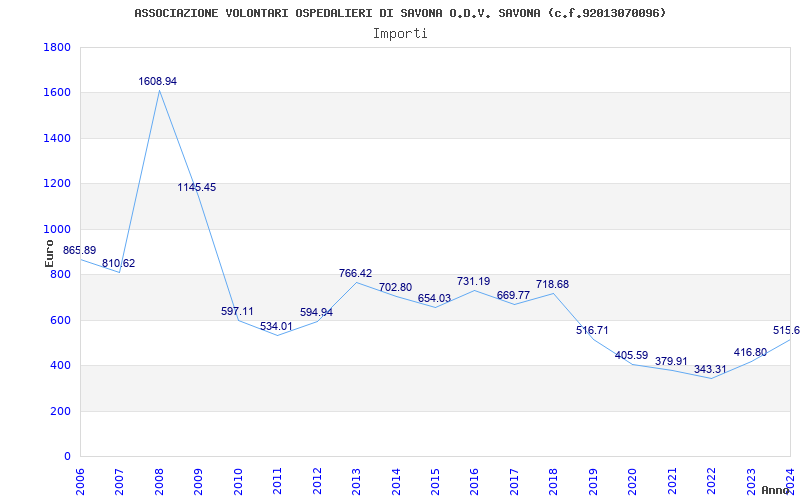Image resolution: width=800 pixels, height=500 pixels.
Task: Click the Importi chart subtitle
Action: pos(400,34)
